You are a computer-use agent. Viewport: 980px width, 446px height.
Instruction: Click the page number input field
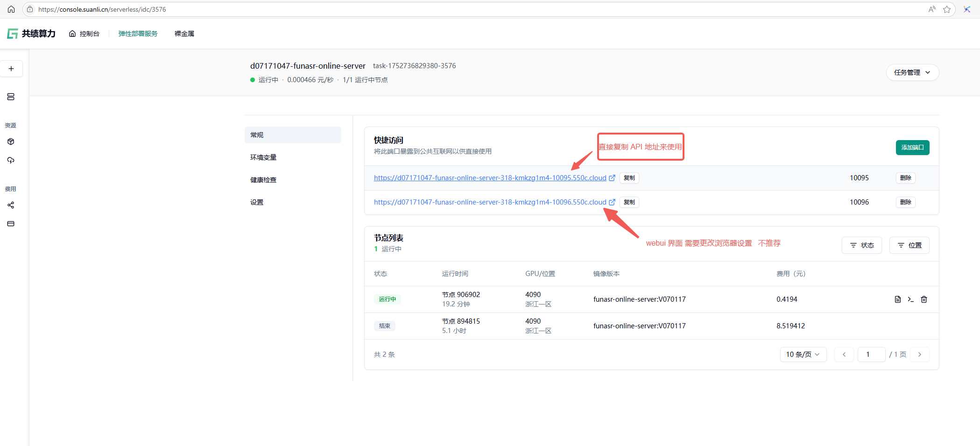coord(871,354)
